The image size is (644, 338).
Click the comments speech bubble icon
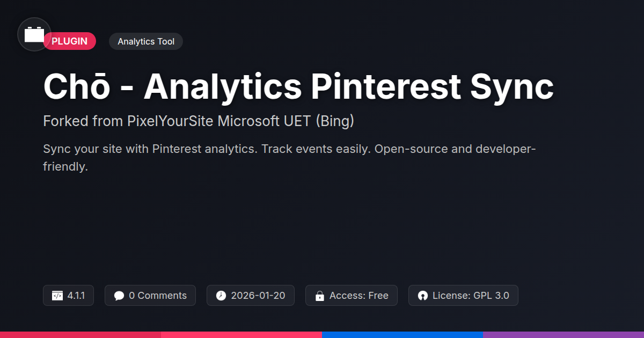[x=119, y=296]
